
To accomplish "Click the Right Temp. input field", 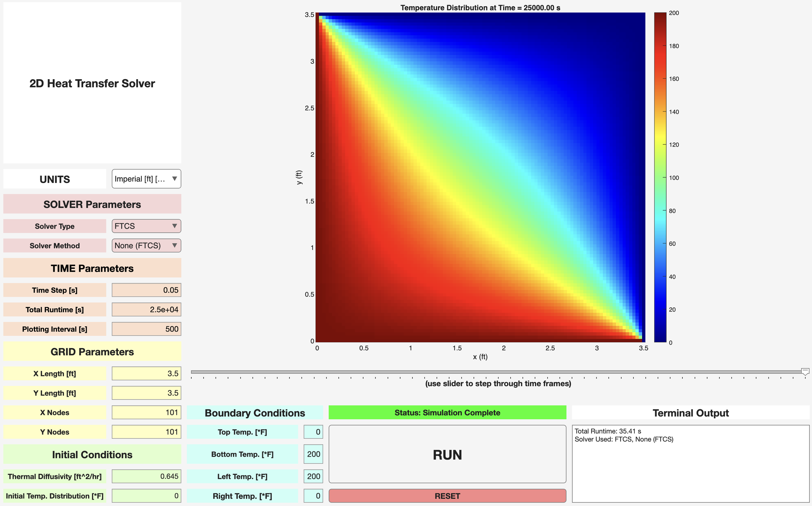I will click(x=313, y=496).
